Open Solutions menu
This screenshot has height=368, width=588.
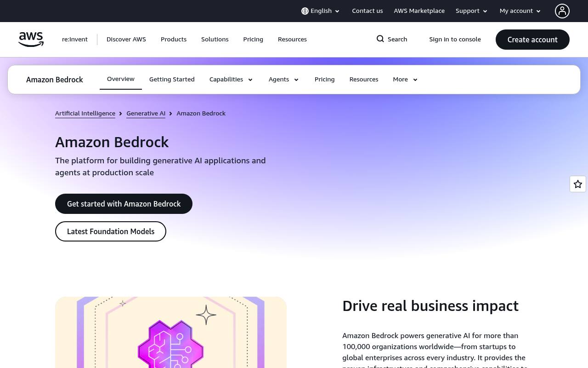[x=215, y=40]
